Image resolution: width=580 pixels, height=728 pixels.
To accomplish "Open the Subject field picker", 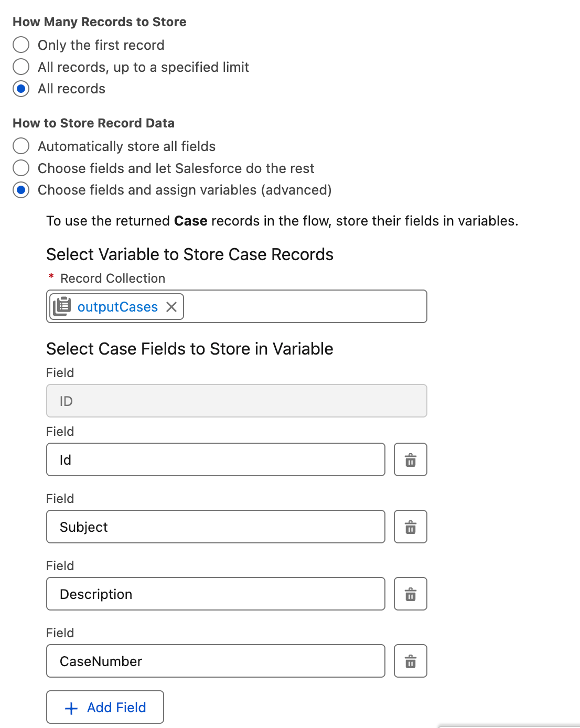I will click(216, 527).
